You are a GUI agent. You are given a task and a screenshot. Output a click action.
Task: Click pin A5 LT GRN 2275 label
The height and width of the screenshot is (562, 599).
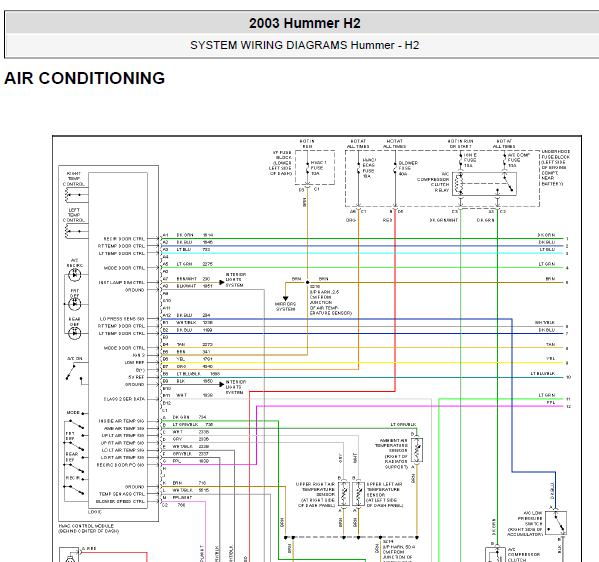pyautogui.click(x=194, y=264)
